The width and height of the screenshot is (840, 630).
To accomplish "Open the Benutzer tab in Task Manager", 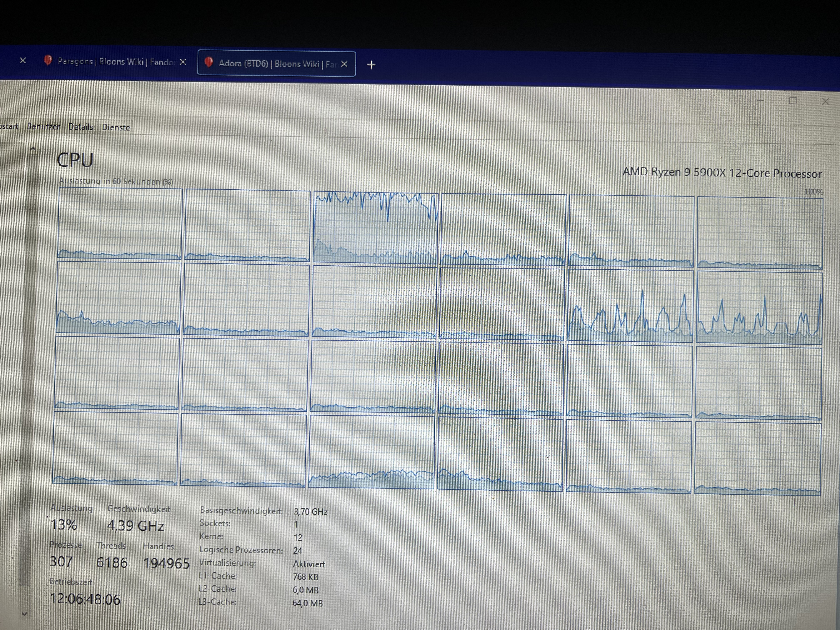I will (43, 126).
